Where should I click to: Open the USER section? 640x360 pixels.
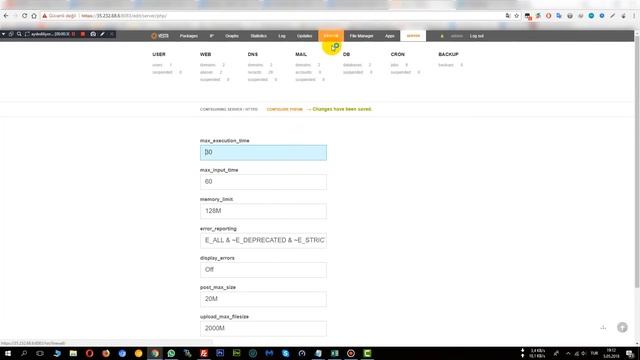tap(159, 54)
